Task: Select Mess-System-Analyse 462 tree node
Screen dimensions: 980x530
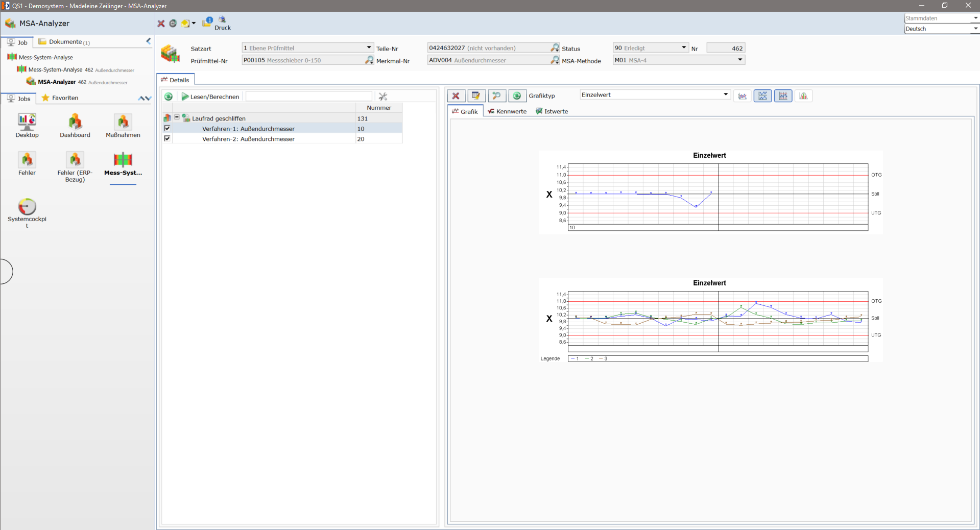Action: point(76,69)
